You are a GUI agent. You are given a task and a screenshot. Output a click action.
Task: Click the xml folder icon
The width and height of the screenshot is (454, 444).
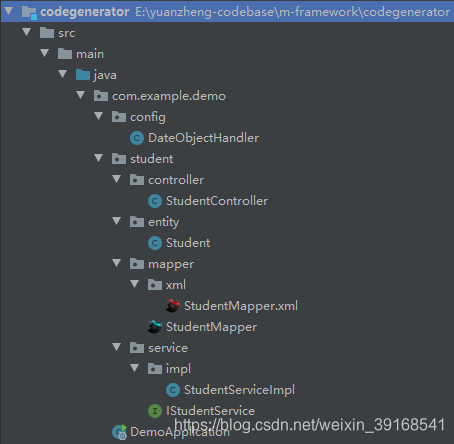155,285
